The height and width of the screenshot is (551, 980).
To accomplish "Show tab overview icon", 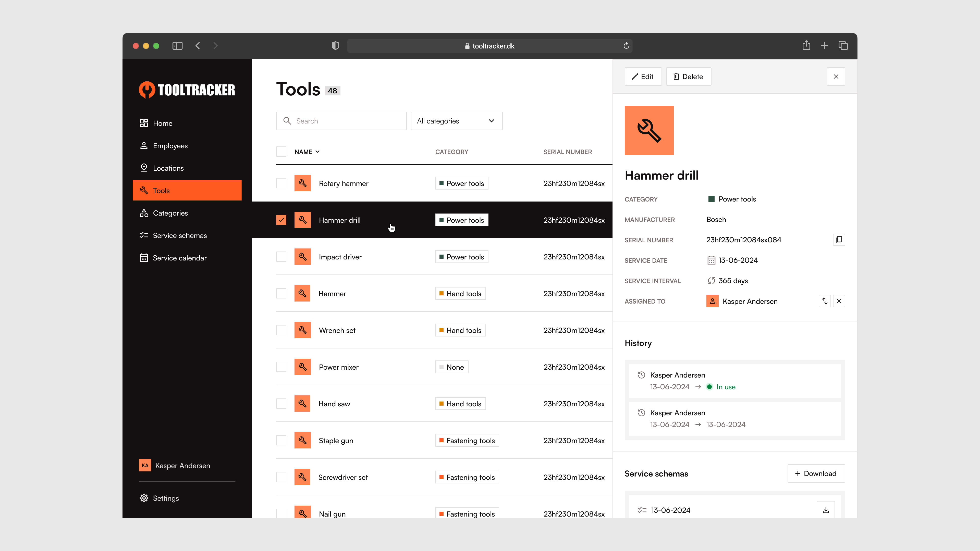I will [x=843, y=46].
